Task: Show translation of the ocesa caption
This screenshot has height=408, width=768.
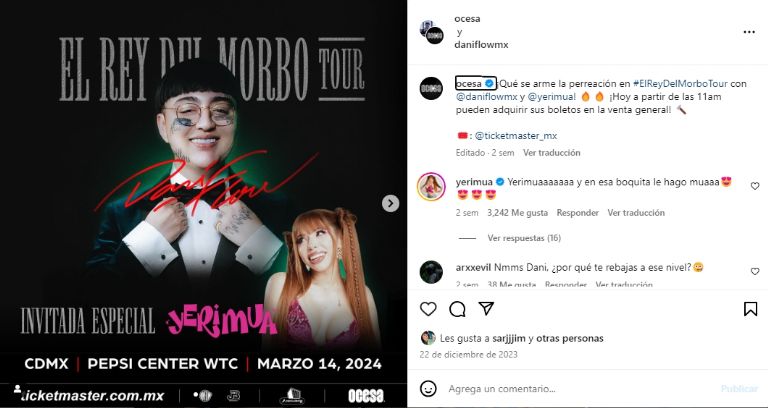Action: [x=552, y=153]
